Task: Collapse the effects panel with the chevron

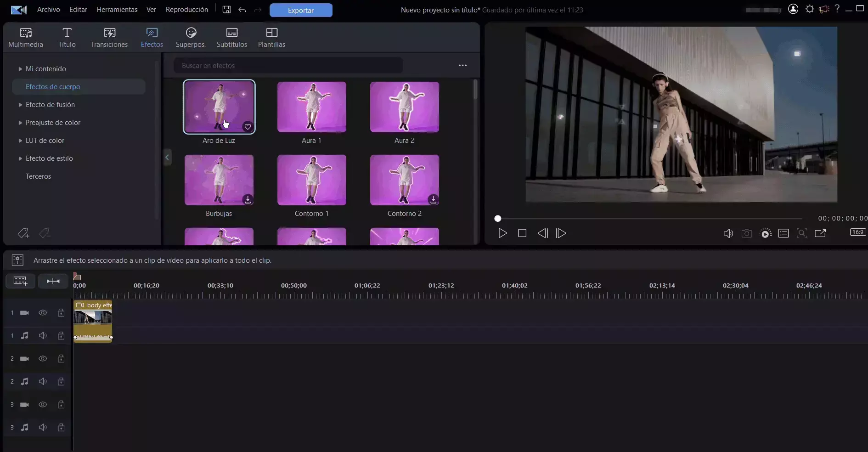Action: [167, 157]
